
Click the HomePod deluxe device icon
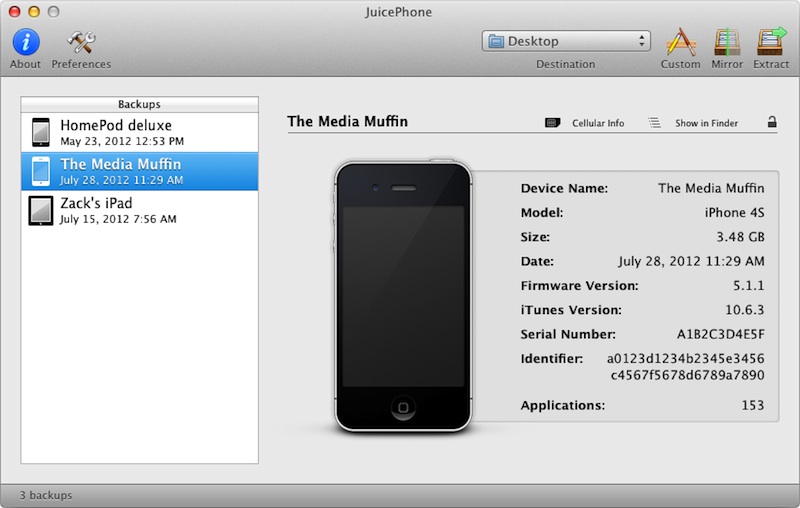pyautogui.click(x=40, y=132)
